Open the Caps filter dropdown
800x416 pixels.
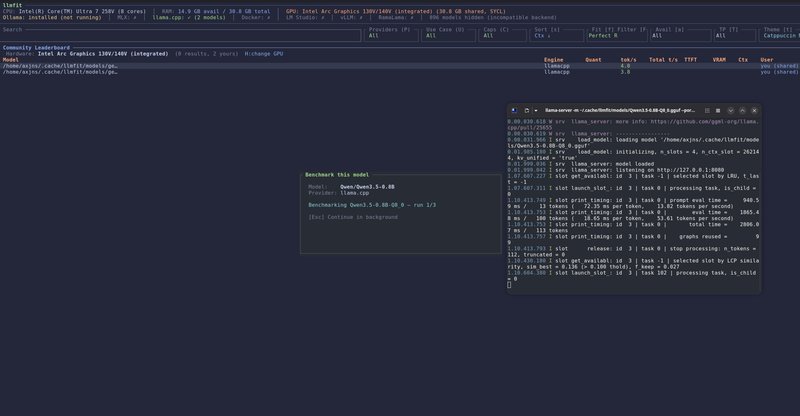tap(502, 35)
